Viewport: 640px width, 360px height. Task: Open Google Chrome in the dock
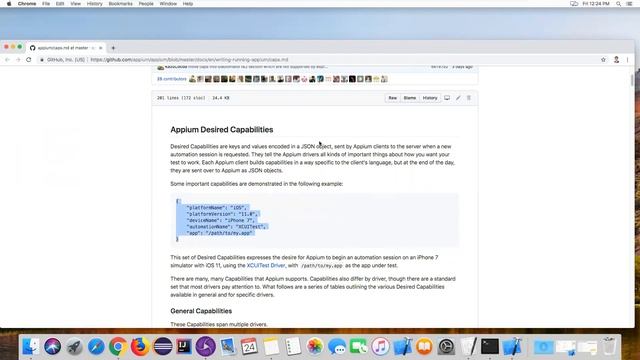(118, 347)
